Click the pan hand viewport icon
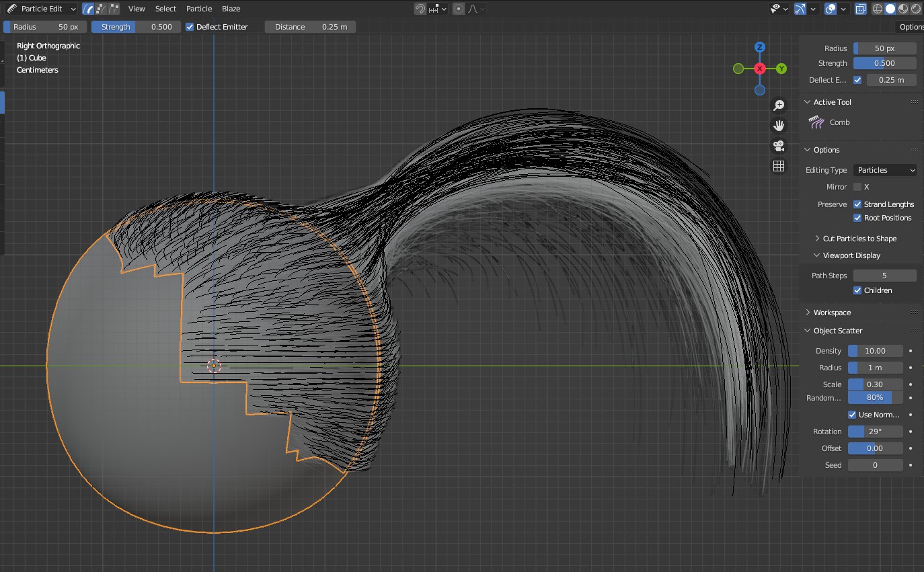The image size is (924, 572). point(779,126)
